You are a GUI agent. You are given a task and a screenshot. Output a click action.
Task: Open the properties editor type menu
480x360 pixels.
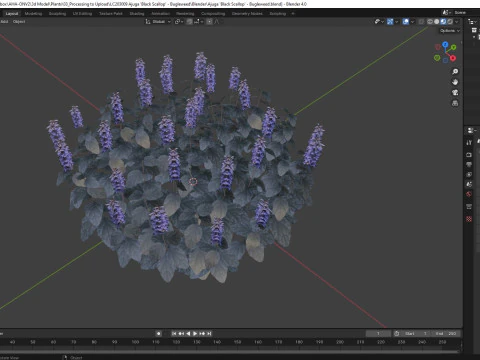coord(471,130)
